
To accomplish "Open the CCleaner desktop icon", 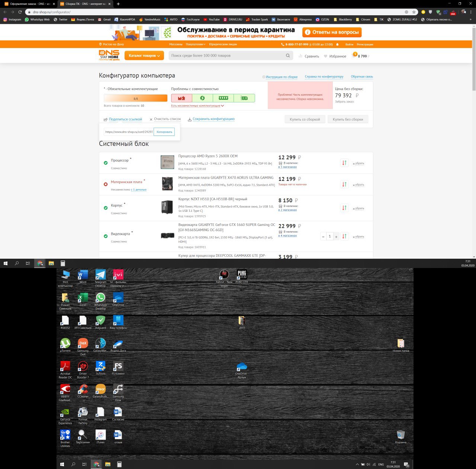I will tap(83, 391).
